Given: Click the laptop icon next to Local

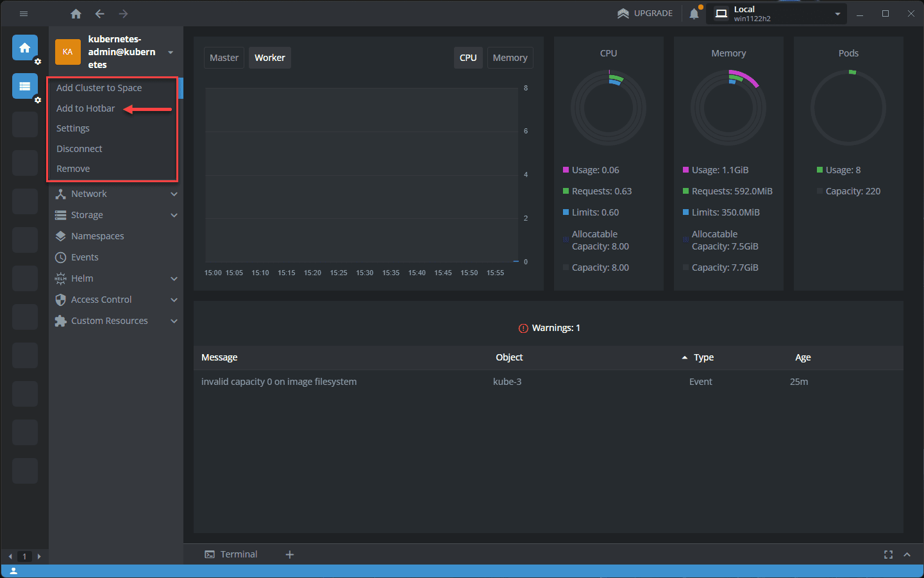Looking at the screenshot, I should click(721, 13).
